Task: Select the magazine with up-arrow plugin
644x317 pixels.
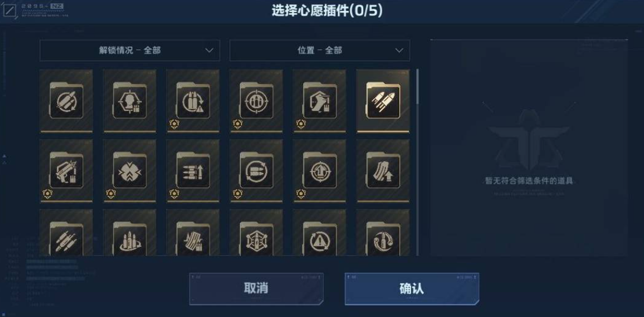Action: coord(383,170)
